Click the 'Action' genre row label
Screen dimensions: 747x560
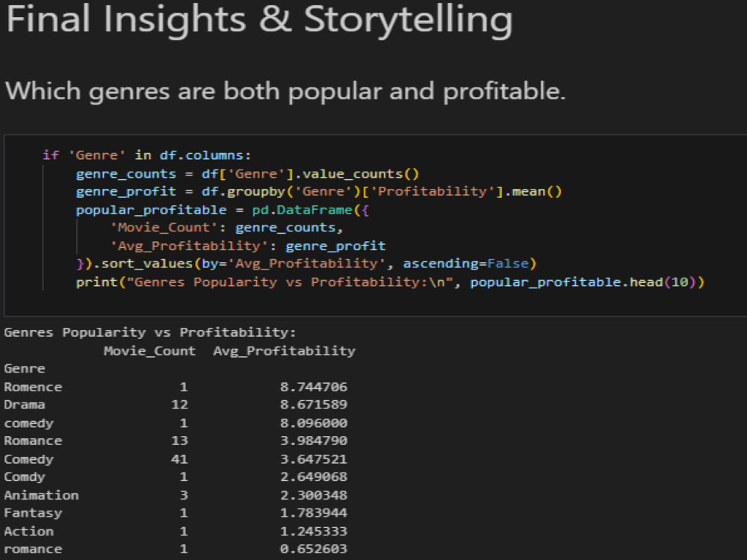28,532
